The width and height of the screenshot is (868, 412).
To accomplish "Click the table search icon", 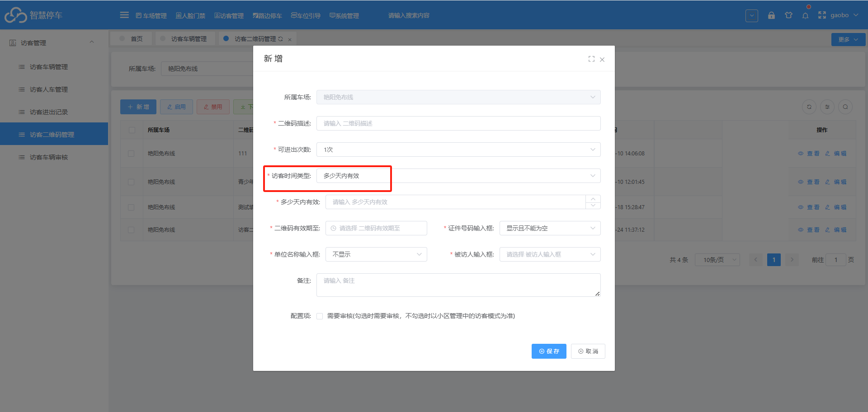I will pos(845,107).
